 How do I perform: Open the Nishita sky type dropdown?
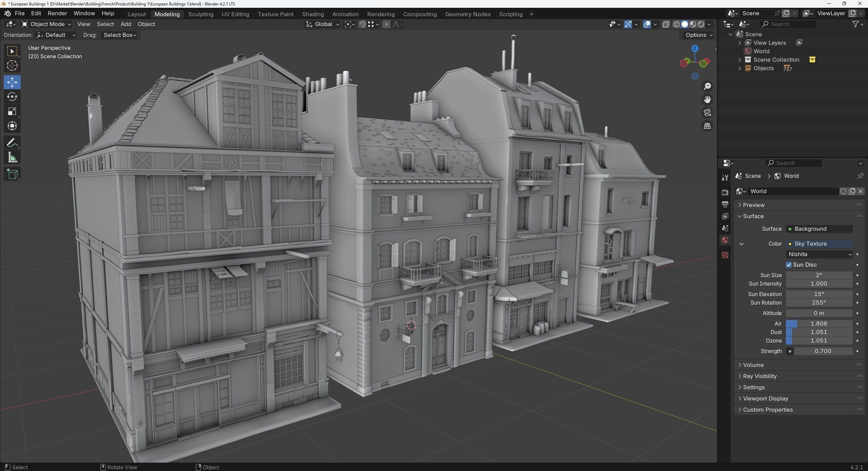point(819,254)
